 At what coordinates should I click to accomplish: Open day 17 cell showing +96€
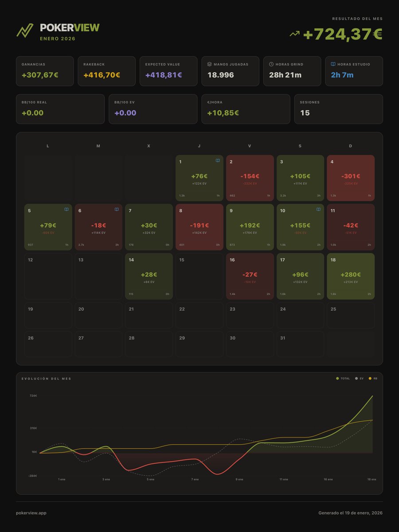tap(301, 276)
